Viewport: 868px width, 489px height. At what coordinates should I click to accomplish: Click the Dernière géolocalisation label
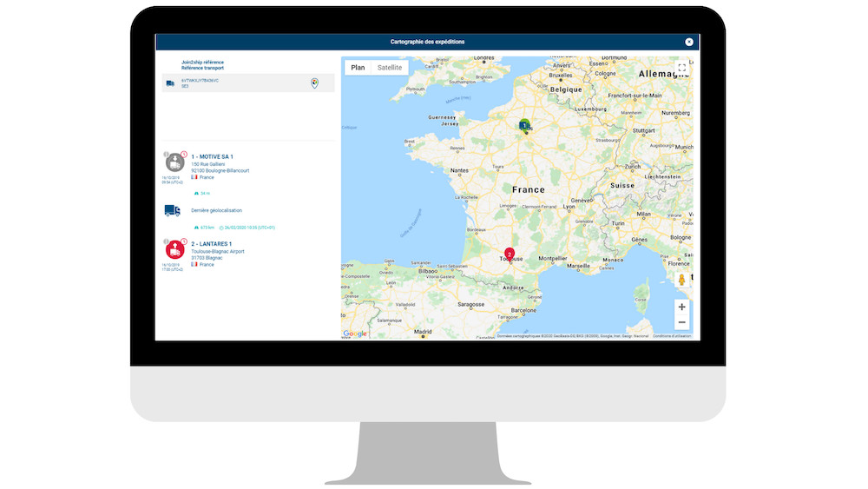tap(216, 210)
